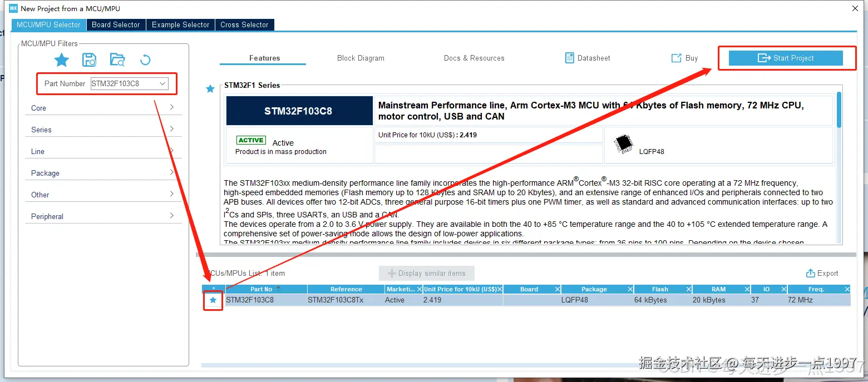Export the MCU list
This screenshot has width=868, height=382.
point(822,273)
